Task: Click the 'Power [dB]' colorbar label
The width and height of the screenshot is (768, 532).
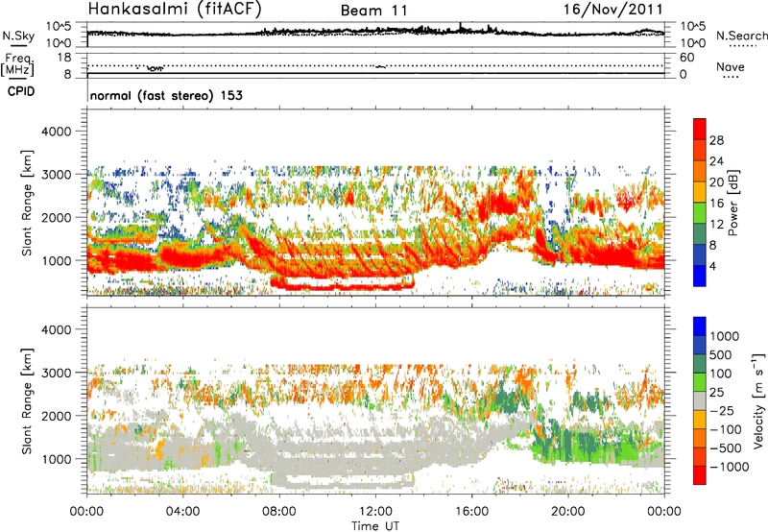Action: (x=732, y=203)
